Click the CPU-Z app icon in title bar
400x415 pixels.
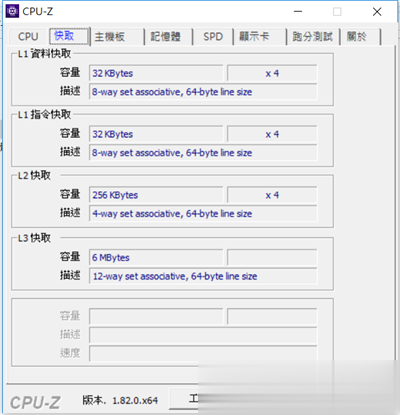tap(12, 11)
